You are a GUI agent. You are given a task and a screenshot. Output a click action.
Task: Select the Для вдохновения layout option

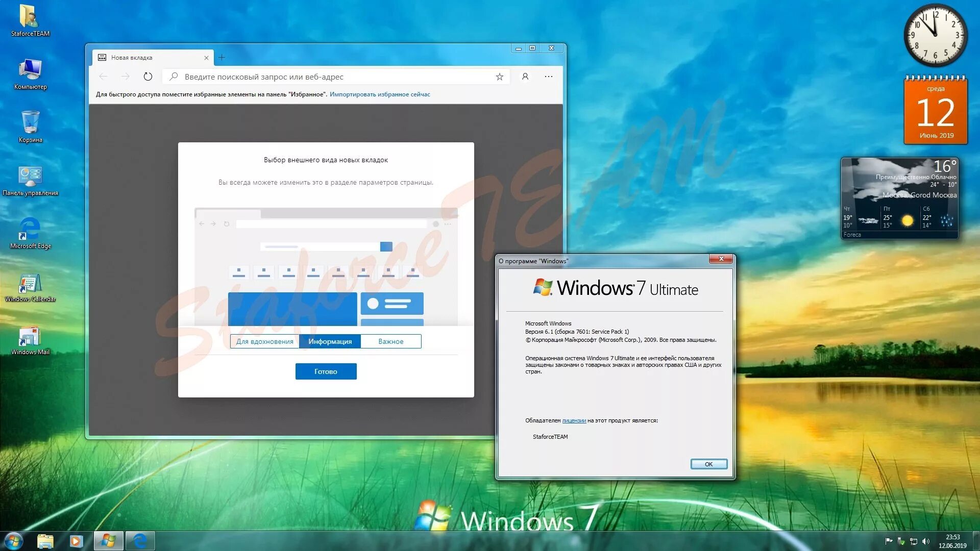click(x=264, y=341)
